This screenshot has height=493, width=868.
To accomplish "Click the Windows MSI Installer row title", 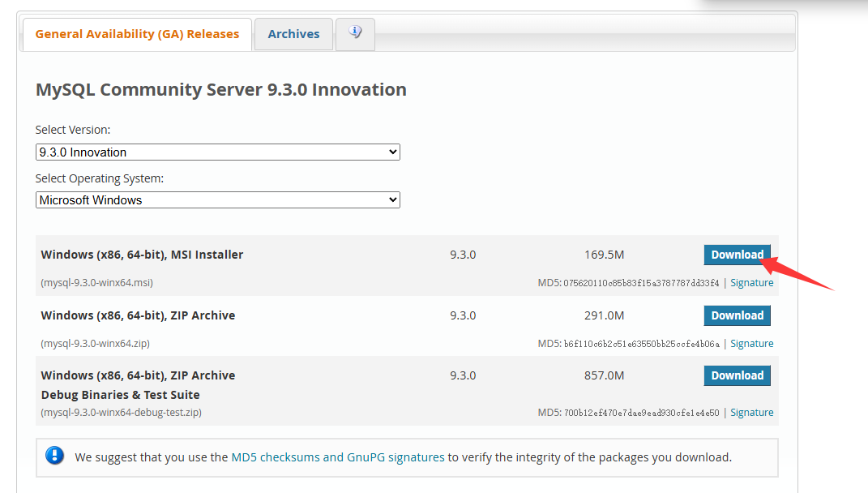I will point(142,255).
